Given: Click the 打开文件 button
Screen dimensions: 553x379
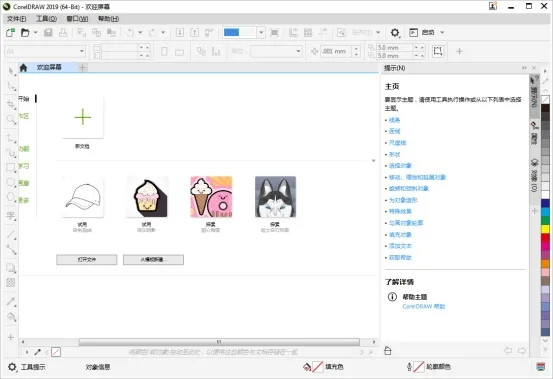Looking at the screenshot, I should [87, 260].
